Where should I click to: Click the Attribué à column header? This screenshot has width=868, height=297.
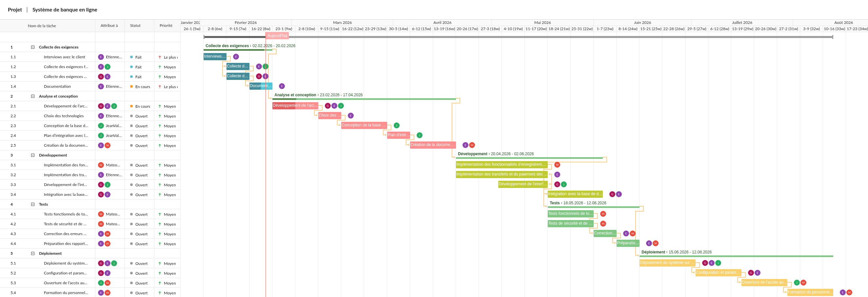click(x=109, y=26)
